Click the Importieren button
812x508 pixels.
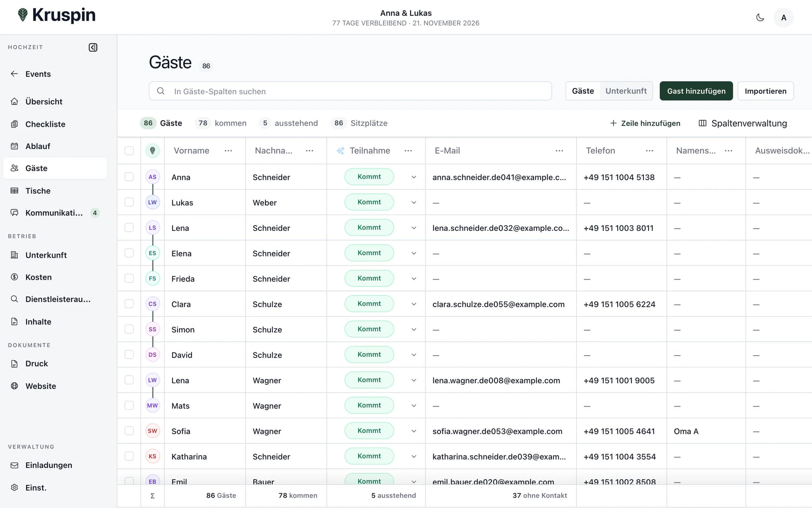[x=765, y=91]
